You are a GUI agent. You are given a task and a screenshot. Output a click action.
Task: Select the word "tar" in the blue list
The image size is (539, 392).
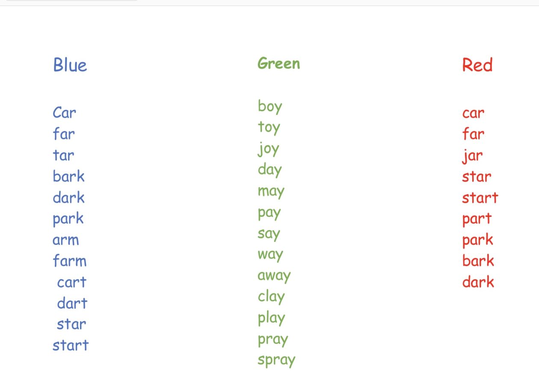pos(63,155)
